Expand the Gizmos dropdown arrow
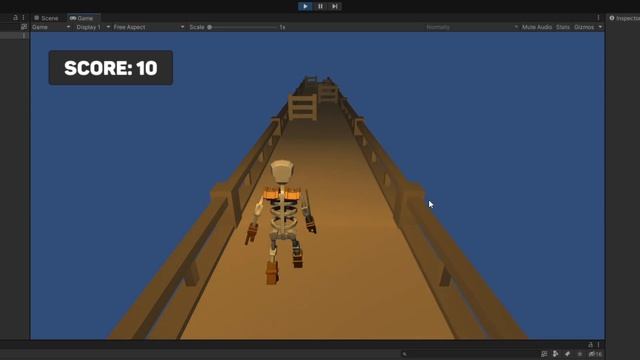 point(600,27)
